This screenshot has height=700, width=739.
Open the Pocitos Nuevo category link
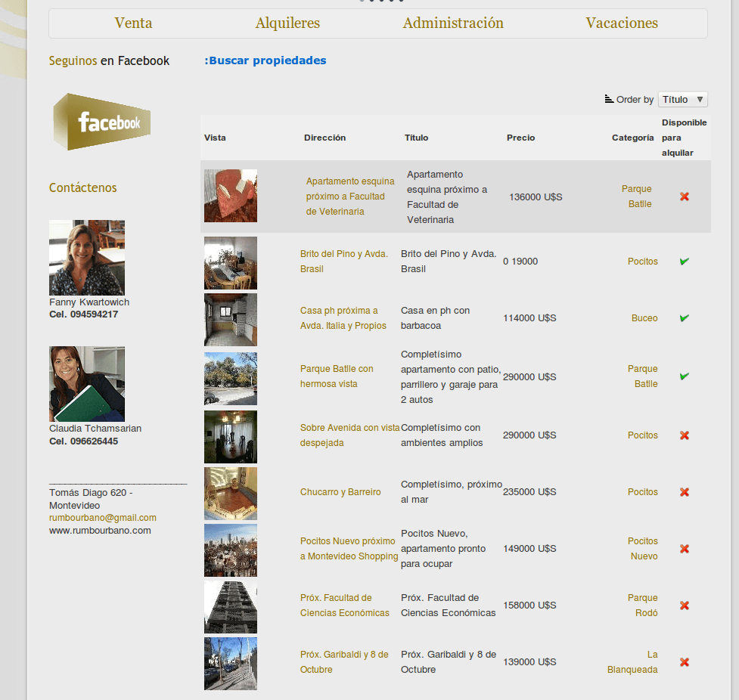tap(642, 549)
